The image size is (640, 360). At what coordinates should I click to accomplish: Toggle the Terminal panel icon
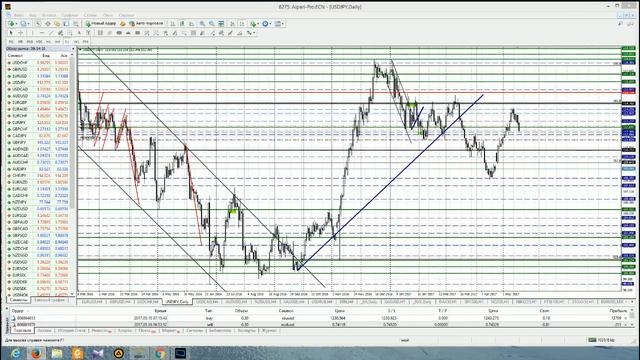[x=66, y=24]
